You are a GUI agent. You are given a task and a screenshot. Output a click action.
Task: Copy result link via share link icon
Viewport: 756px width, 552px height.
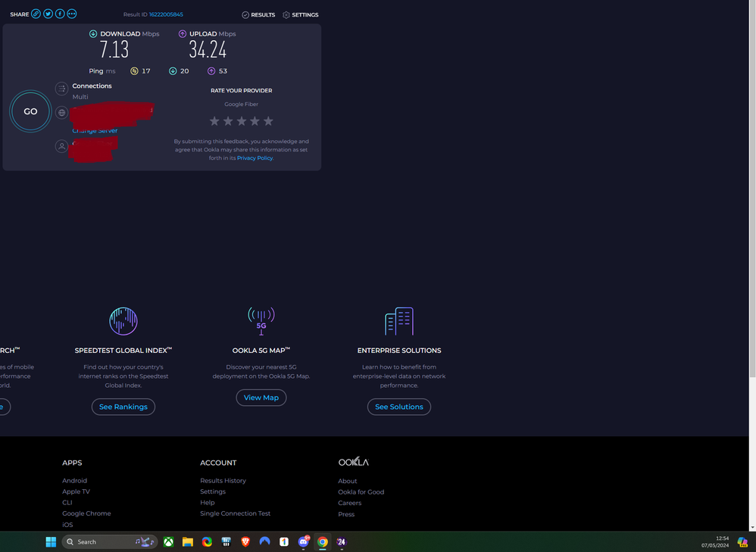pyautogui.click(x=36, y=14)
